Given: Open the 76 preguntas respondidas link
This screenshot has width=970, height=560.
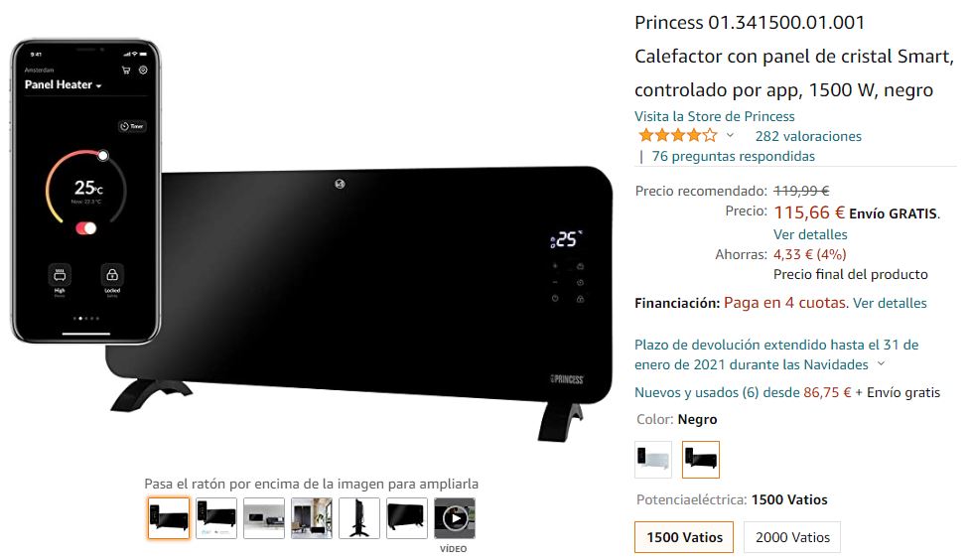Looking at the screenshot, I should click(x=734, y=156).
